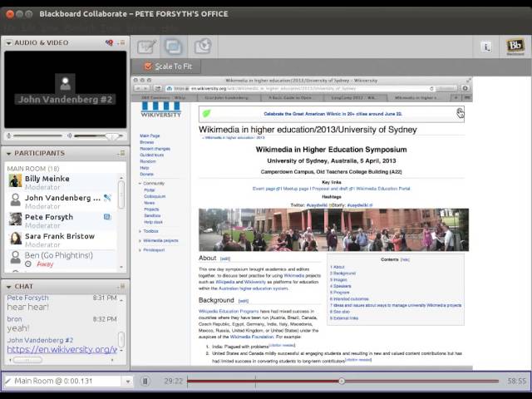
Task: Click the away clock icon beside Ben
Action: [x=28, y=264]
